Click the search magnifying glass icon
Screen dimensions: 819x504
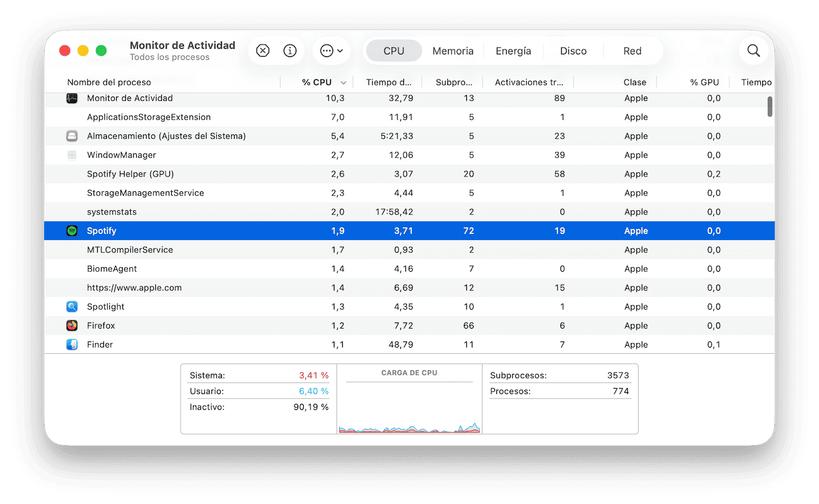click(754, 51)
